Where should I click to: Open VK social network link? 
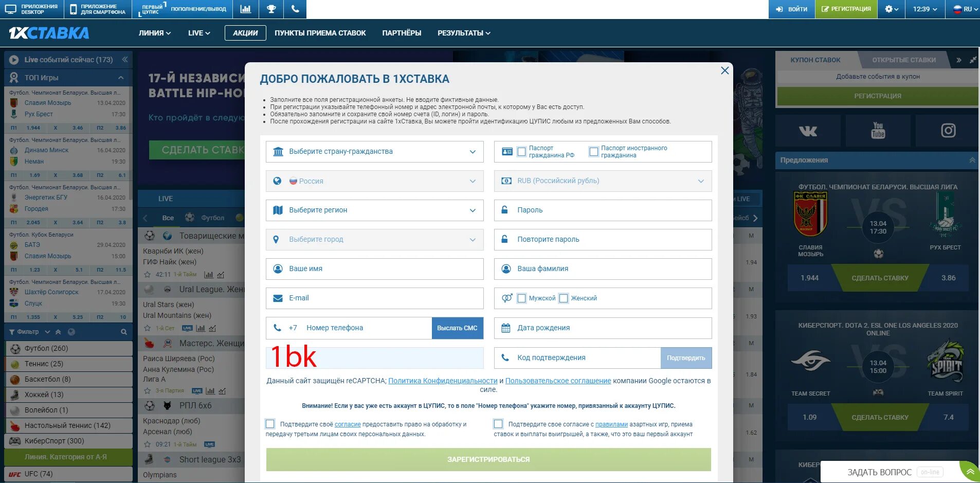(x=808, y=131)
